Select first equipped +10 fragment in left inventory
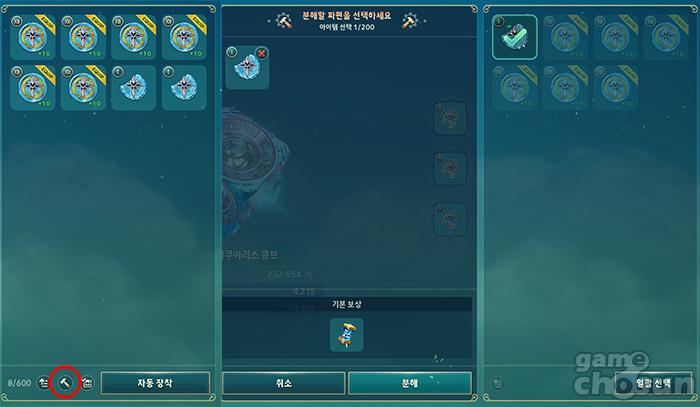The width and height of the screenshot is (700, 407). click(x=33, y=37)
